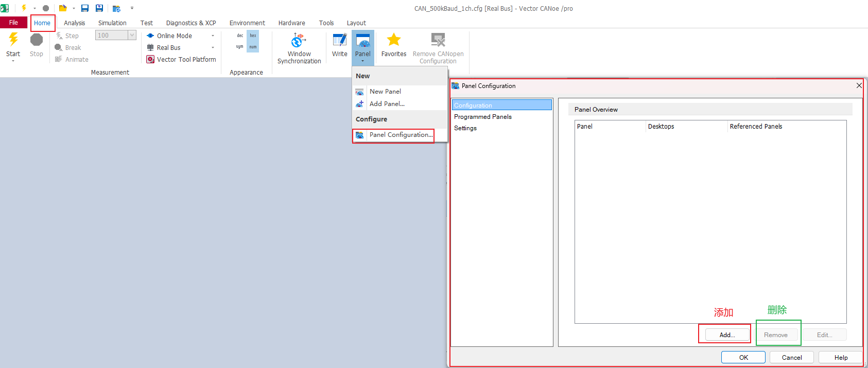
Task: Open the step time 100 combo box
Action: tap(115, 35)
